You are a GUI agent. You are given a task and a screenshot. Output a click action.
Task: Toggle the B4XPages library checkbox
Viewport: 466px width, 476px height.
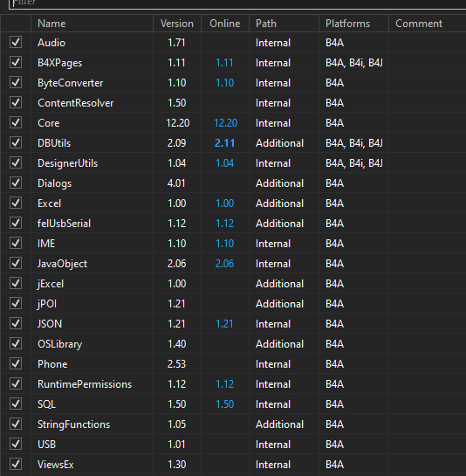pos(16,62)
